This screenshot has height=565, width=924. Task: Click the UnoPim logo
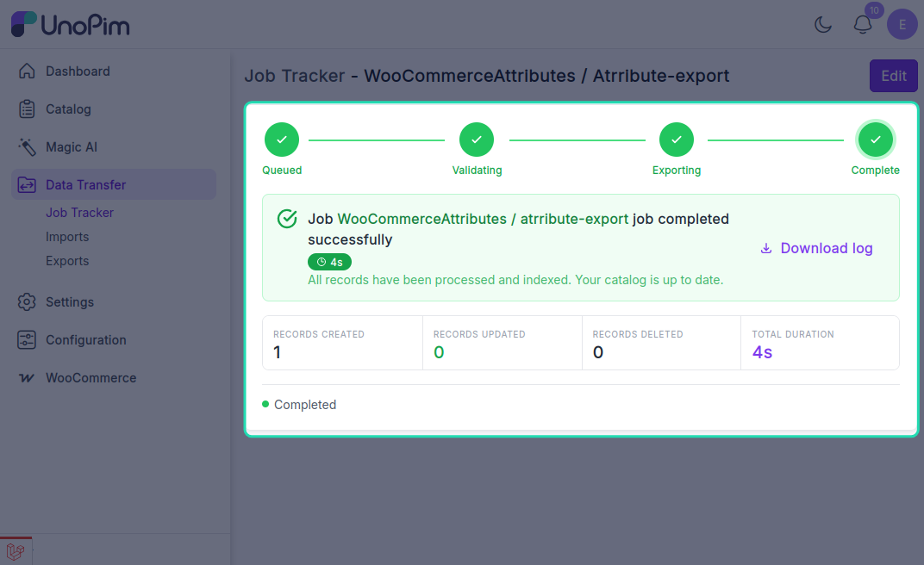pos(70,24)
